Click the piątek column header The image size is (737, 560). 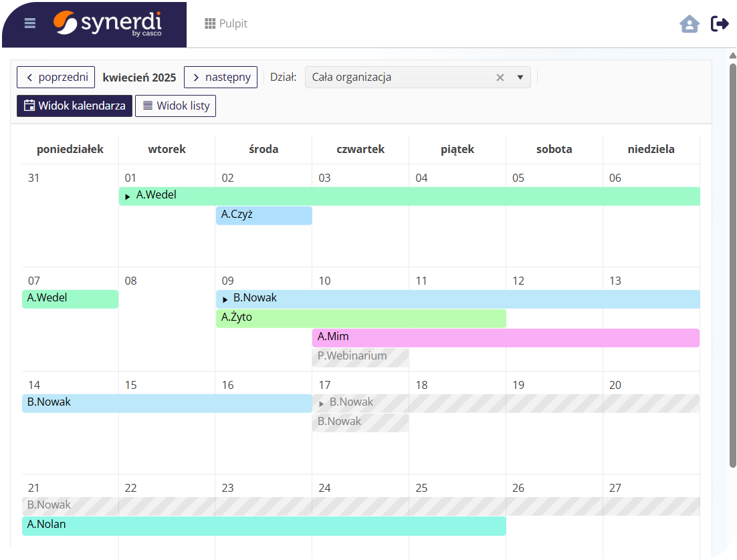[x=457, y=150]
